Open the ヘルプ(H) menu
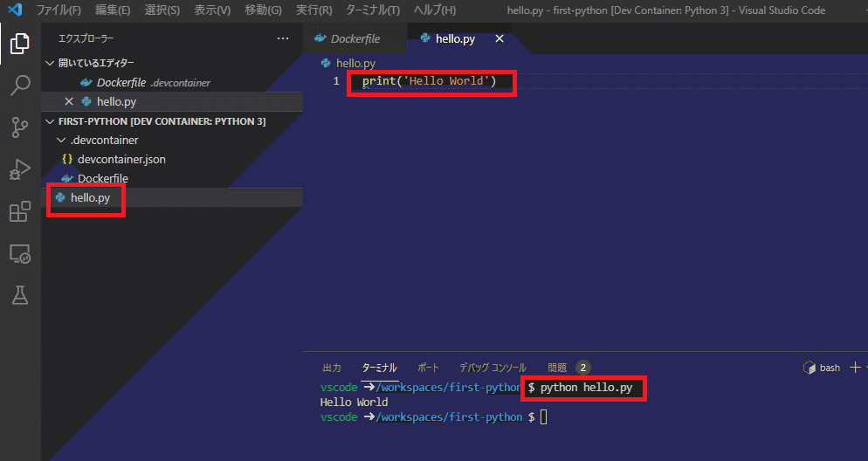Viewport: 868px width, 461px height. click(x=435, y=10)
